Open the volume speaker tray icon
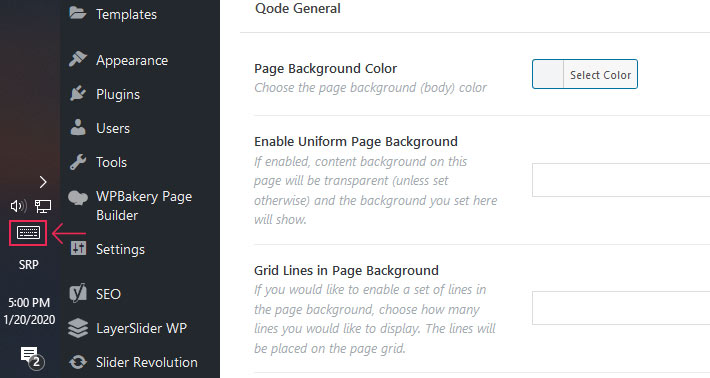Screen dimensions: 710x378 click(x=18, y=206)
